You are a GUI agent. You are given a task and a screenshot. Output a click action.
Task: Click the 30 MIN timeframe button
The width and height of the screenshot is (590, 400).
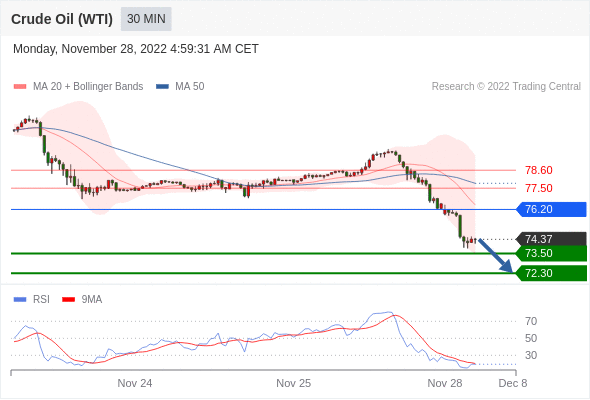coord(146,19)
